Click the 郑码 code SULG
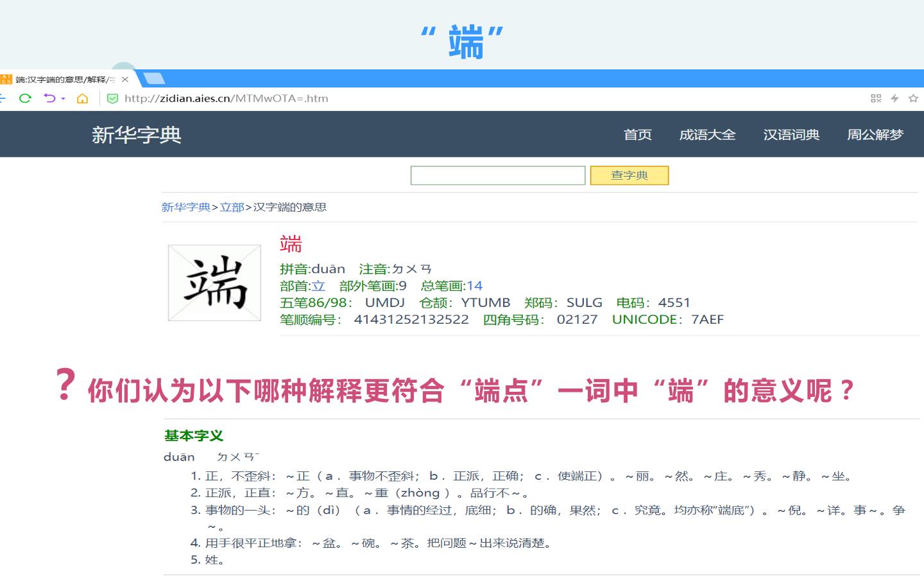 click(x=585, y=302)
